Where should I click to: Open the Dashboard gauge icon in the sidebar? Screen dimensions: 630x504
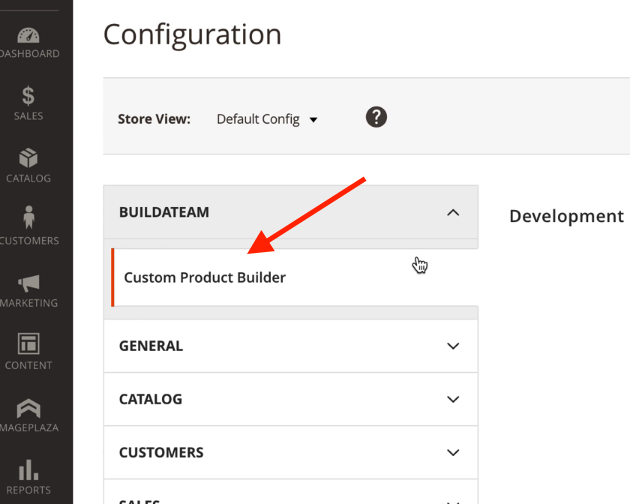[x=28, y=35]
